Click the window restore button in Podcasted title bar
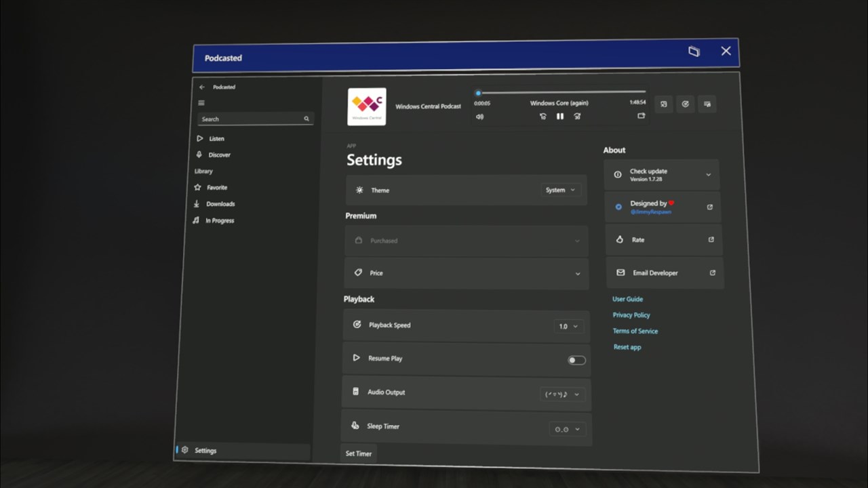Screen dimensions: 868x488 694,52
